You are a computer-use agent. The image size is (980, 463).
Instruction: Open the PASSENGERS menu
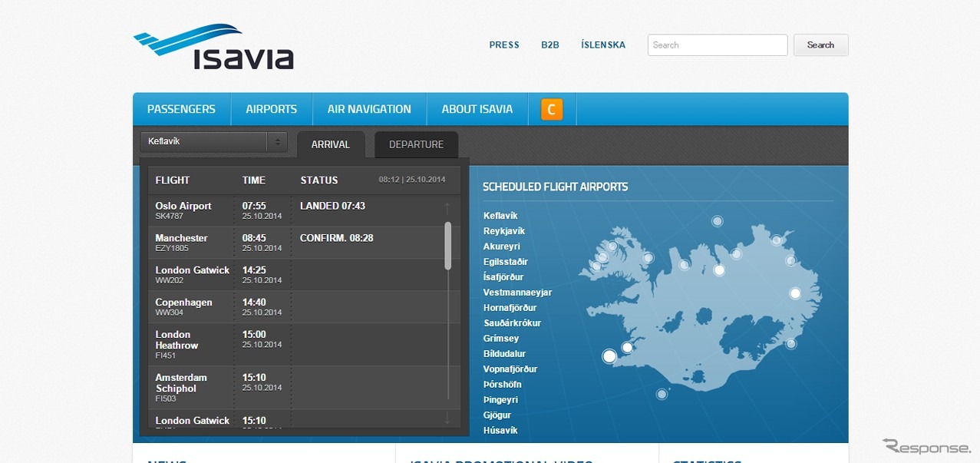[x=181, y=109]
